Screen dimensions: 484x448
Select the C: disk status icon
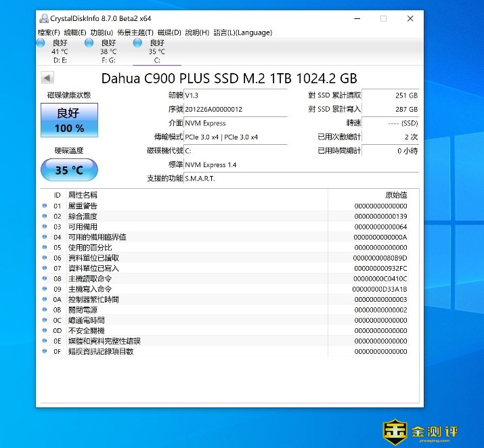click(137, 43)
